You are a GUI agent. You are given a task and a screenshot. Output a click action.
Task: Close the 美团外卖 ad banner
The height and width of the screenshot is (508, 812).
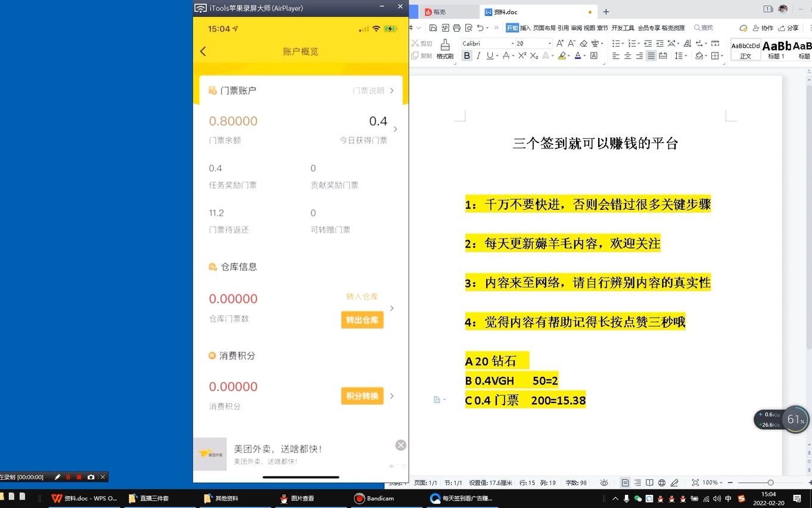point(401,445)
